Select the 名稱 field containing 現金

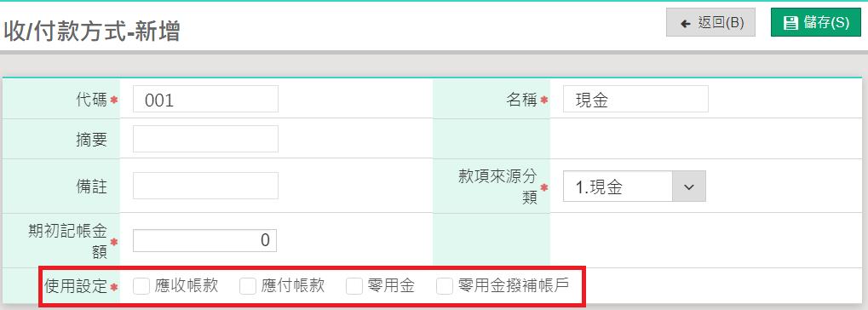click(635, 100)
